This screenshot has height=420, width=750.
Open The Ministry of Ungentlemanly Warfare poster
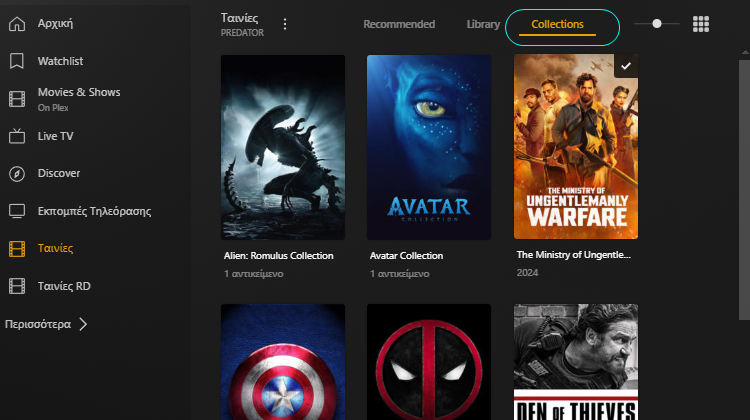point(576,146)
